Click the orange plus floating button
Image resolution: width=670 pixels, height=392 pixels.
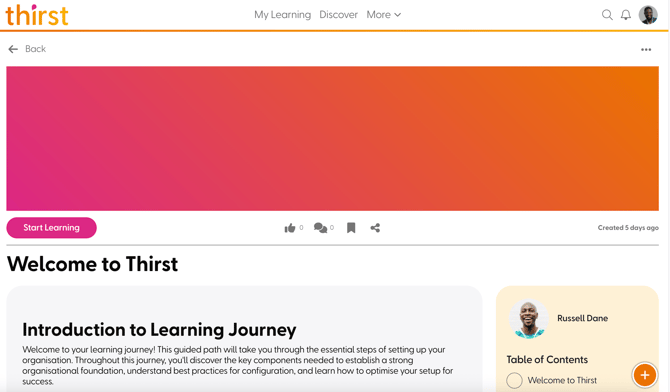645,375
